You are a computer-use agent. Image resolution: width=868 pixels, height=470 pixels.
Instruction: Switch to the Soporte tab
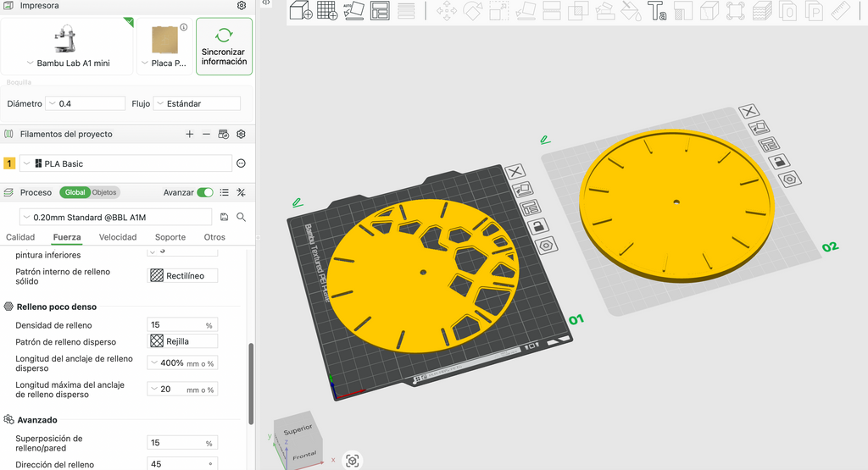pyautogui.click(x=170, y=236)
